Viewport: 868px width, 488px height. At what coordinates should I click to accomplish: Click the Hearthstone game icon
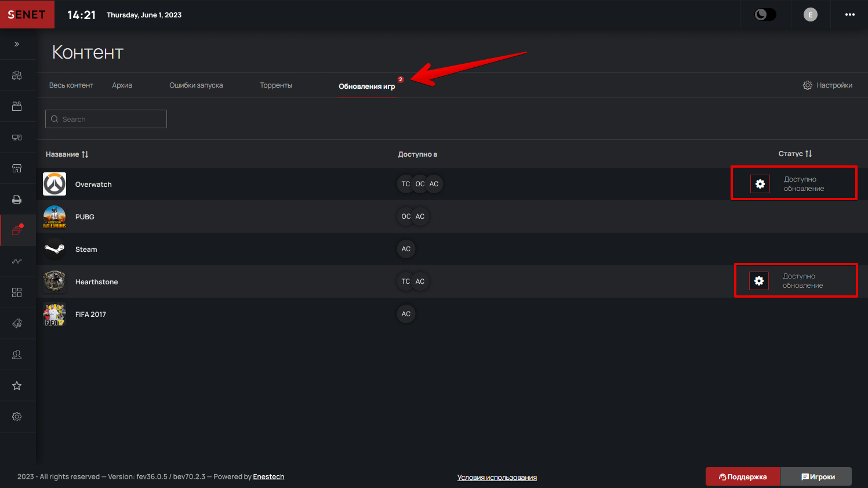[x=55, y=281]
